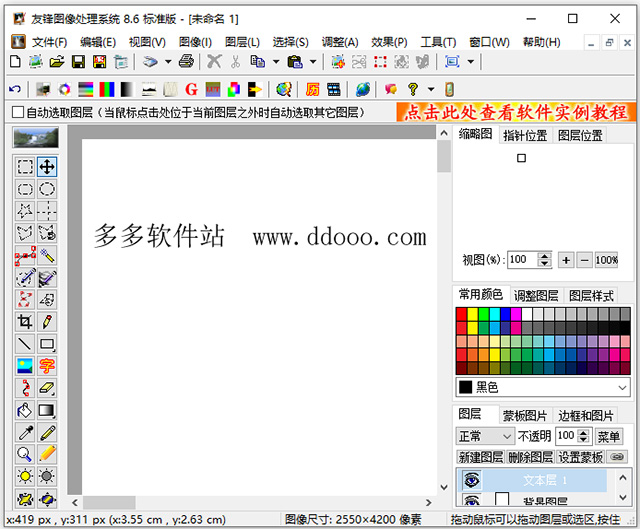Switch to the 边框和图片 tab
The image size is (640, 529).
point(585,416)
